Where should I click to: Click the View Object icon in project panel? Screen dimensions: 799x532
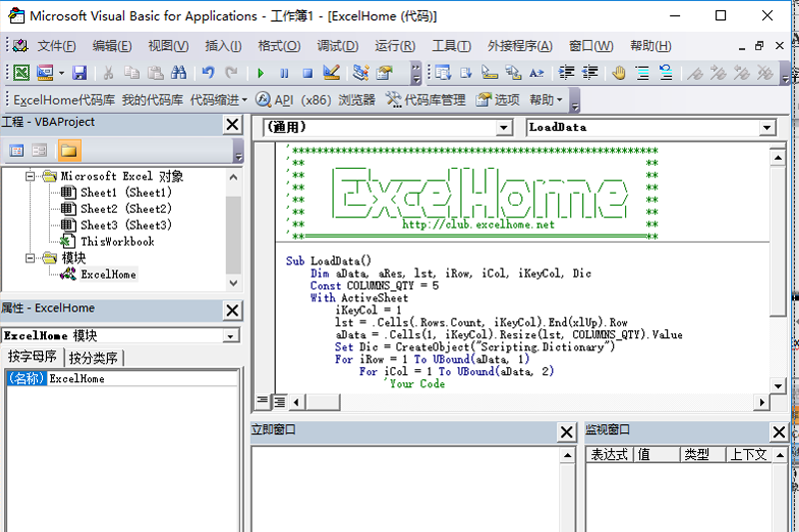(39, 150)
